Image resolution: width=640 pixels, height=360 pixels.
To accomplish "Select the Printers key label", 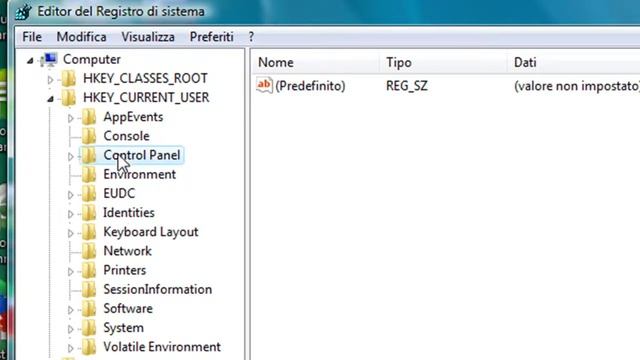I will pos(124,270).
